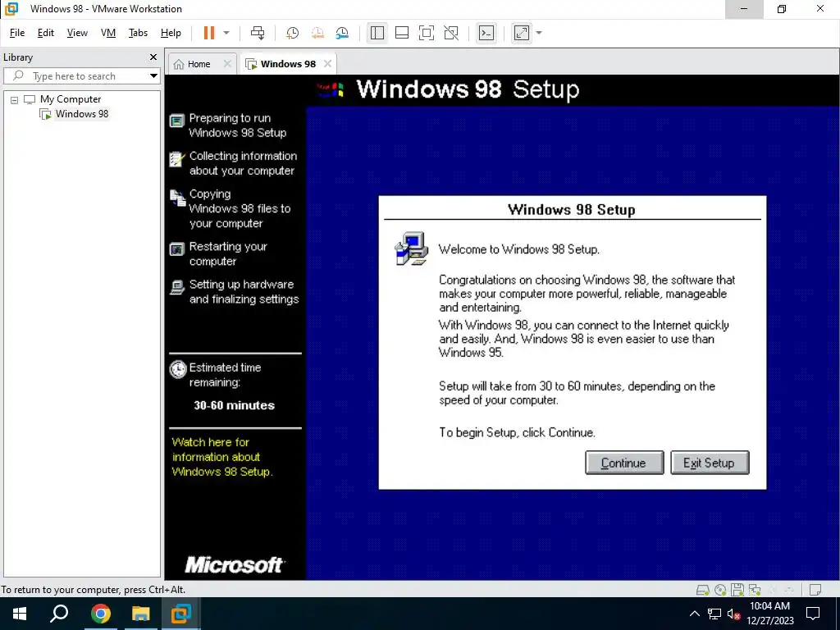The width and height of the screenshot is (840, 630).
Task: Open the View menu
Action: tap(77, 33)
